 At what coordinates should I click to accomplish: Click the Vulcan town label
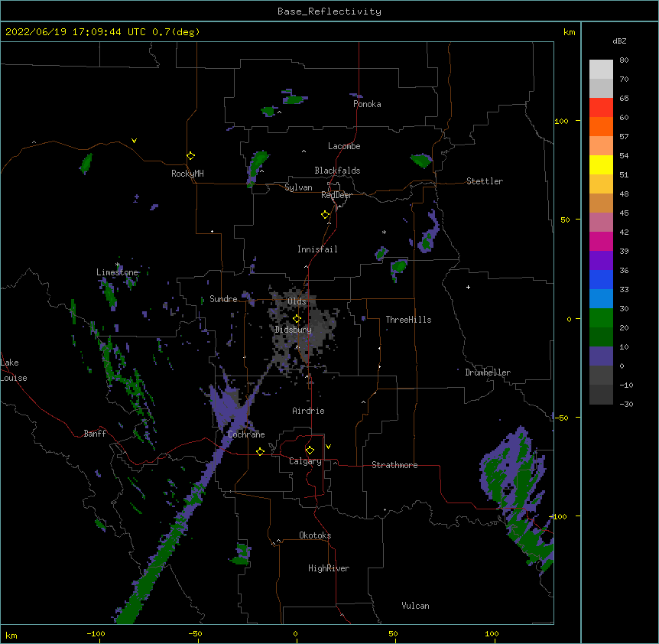coord(415,606)
